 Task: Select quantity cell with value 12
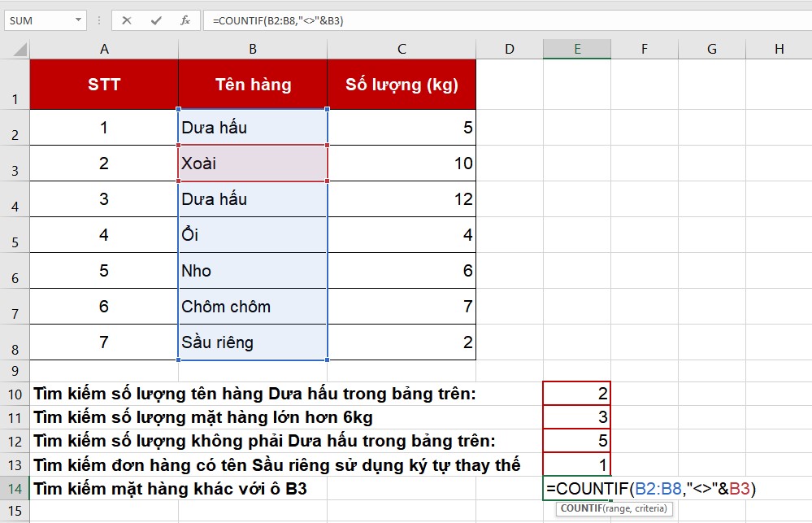tap(402, 199)
